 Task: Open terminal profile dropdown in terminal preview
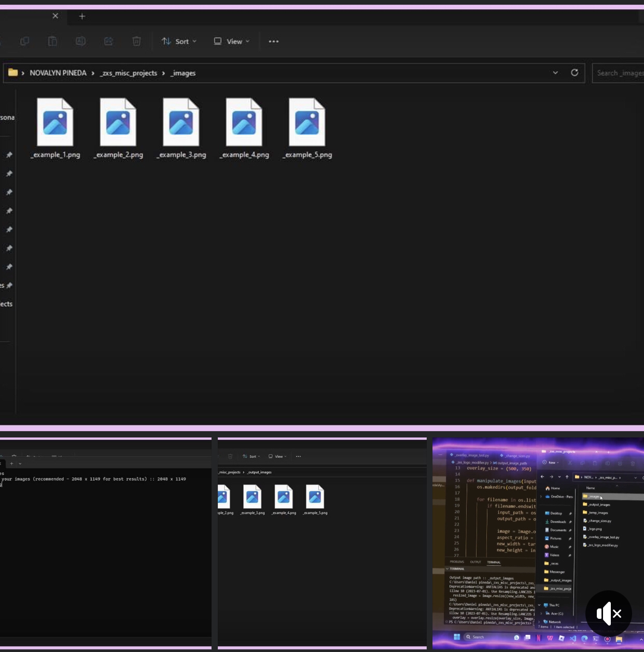click(20, 463)
